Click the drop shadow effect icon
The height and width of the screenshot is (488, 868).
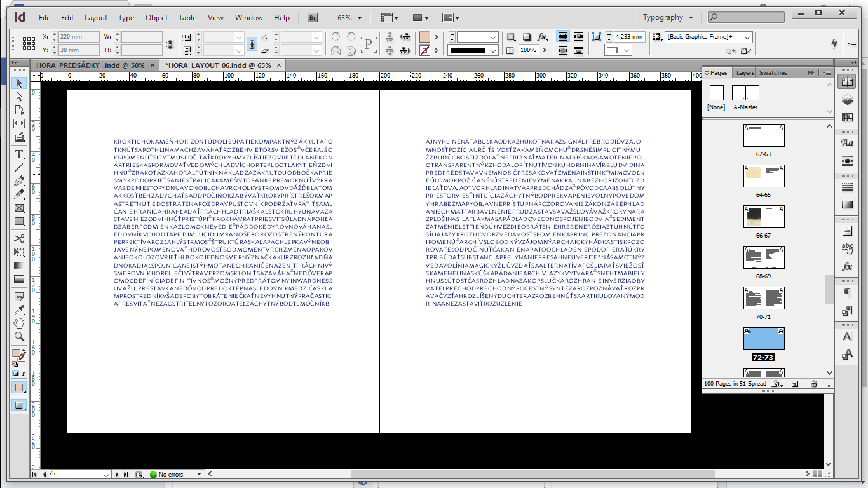[x=527, y=37]
